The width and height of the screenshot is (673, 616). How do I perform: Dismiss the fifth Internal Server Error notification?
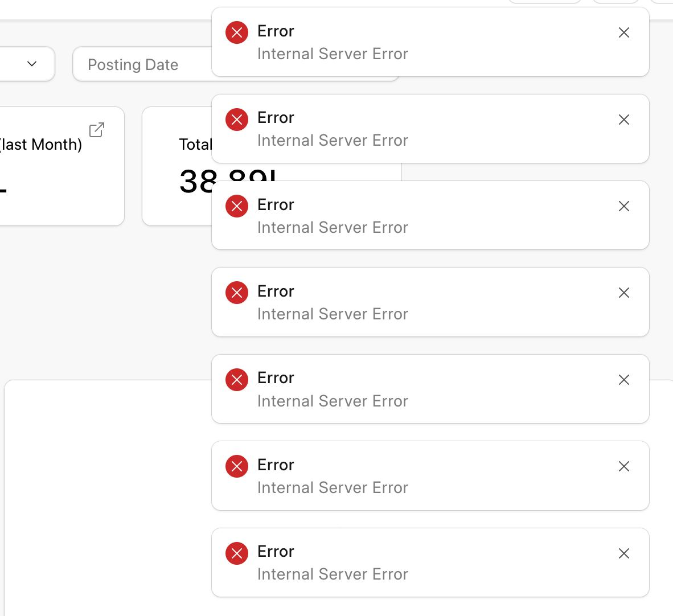pos(624,380)
